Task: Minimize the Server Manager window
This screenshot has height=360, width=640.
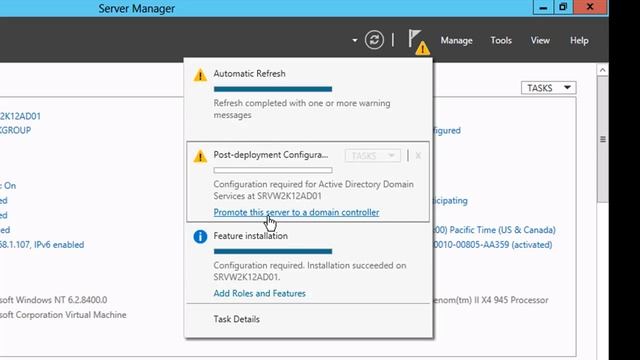Action: [x=543, y=7]
